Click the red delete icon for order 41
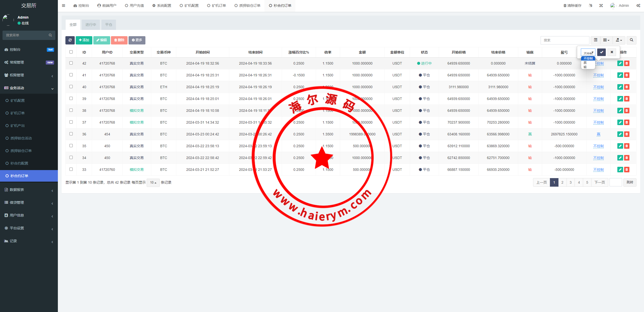The height and width of the screenshot is (312, 644). pos(627,75)
